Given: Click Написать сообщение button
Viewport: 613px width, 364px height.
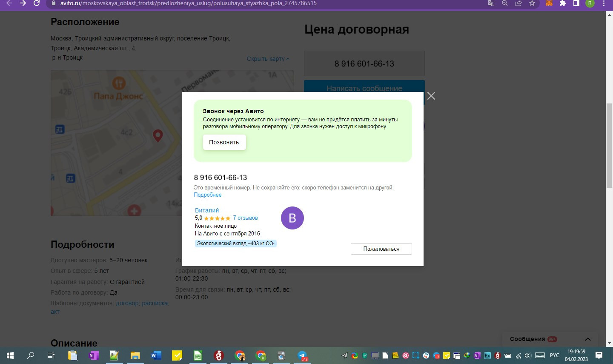Looking at the screenshot, I should pyautogui.click(x=364, y=88).
